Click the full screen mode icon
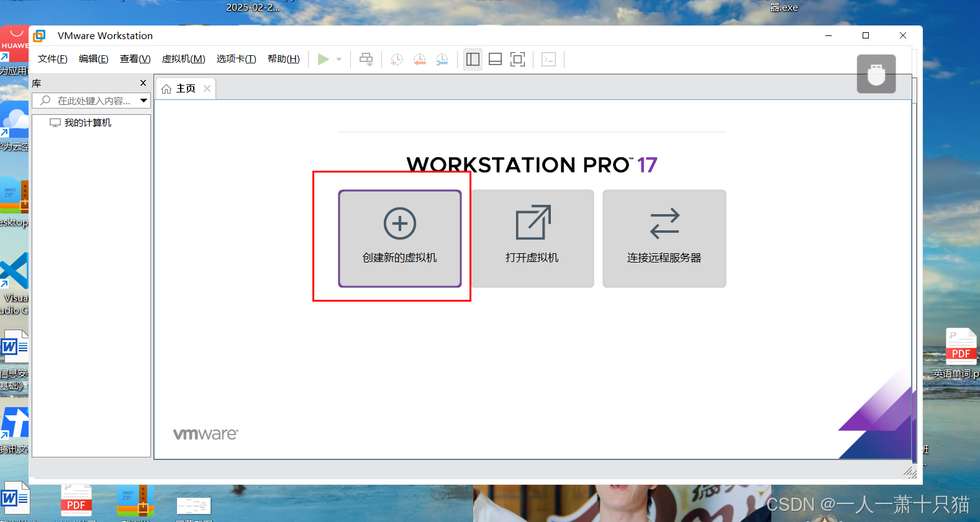This screenshot has width=980, height=522. coord(517,59)
